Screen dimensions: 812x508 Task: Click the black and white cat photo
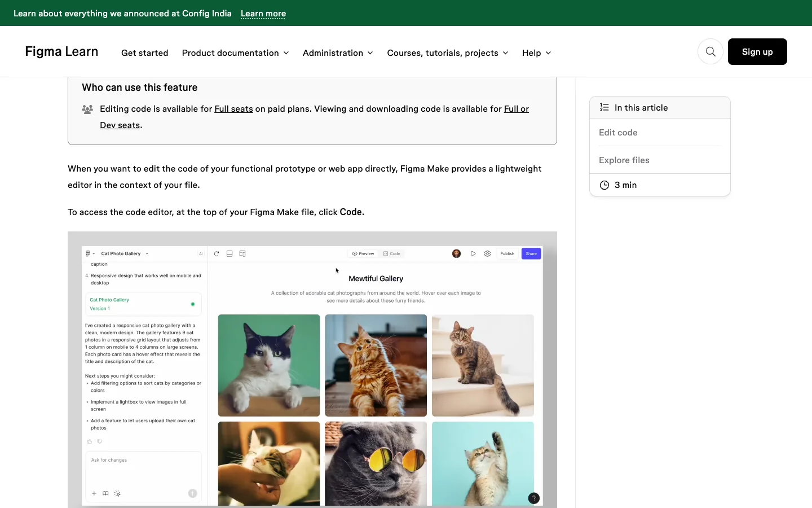[269, 365]
